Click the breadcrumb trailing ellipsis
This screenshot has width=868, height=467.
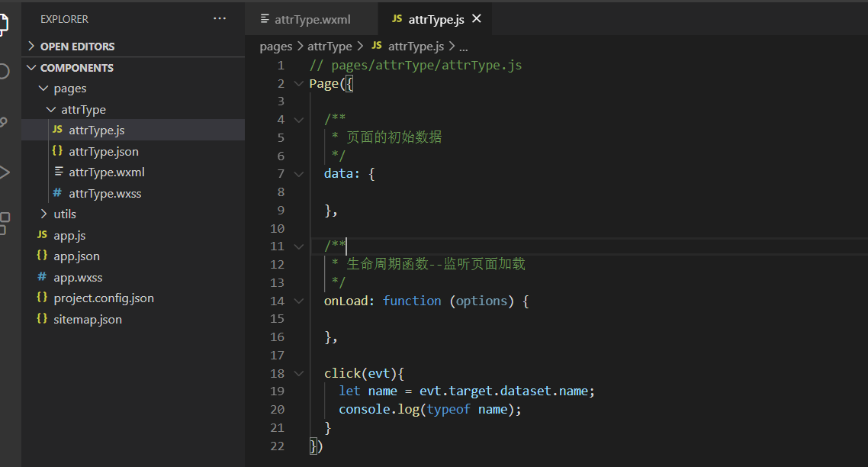pyautogui.click(x=463, y=47)
